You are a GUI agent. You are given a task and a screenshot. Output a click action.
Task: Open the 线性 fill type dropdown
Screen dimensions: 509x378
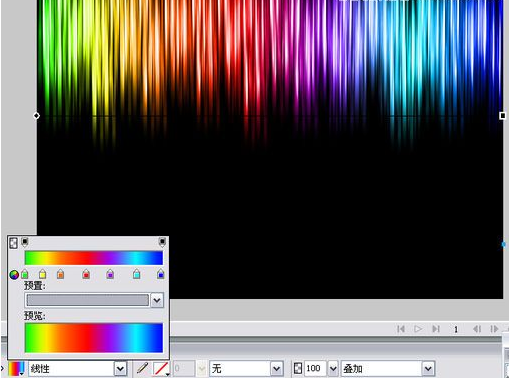coord(120,369)
